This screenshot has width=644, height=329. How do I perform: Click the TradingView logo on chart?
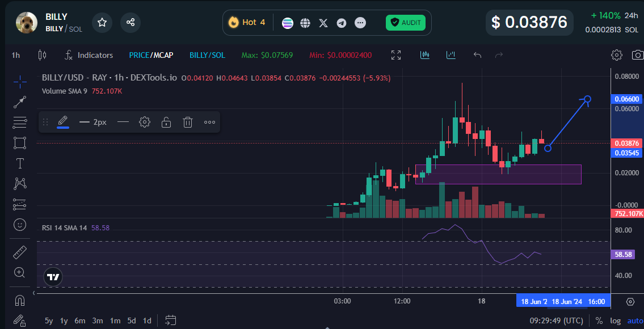[53, 277]
